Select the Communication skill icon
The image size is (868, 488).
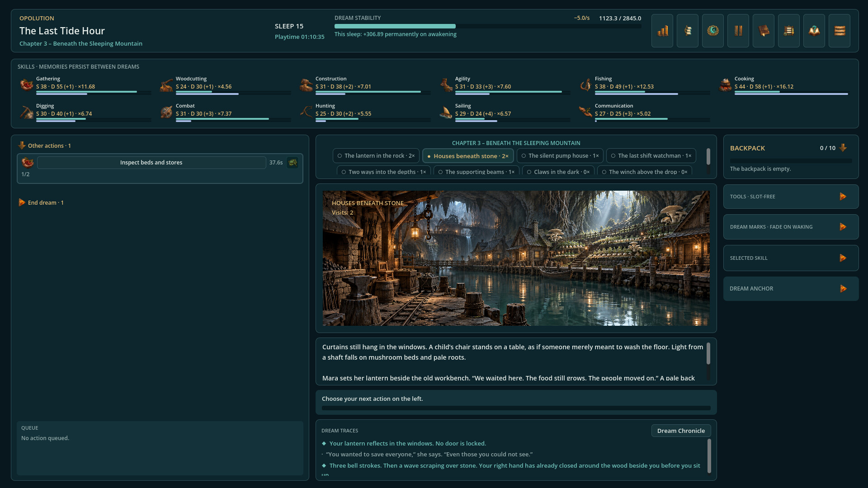[585, 112]
